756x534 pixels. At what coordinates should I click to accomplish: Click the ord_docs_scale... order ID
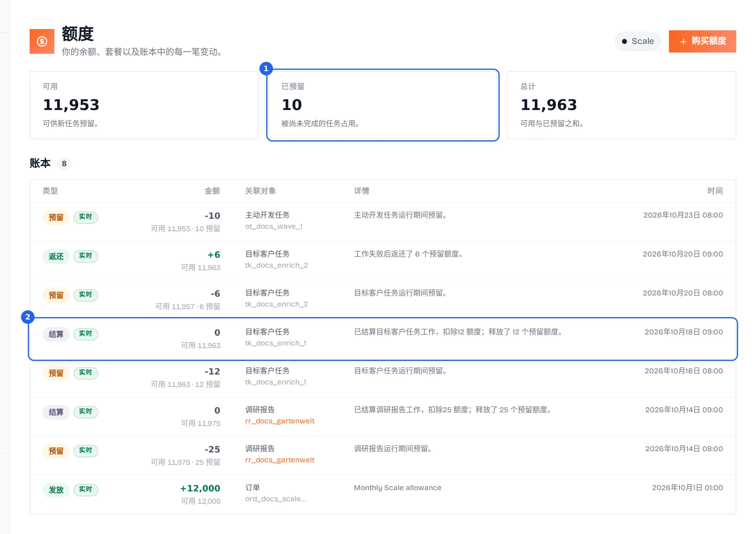(x=276, y=499)
